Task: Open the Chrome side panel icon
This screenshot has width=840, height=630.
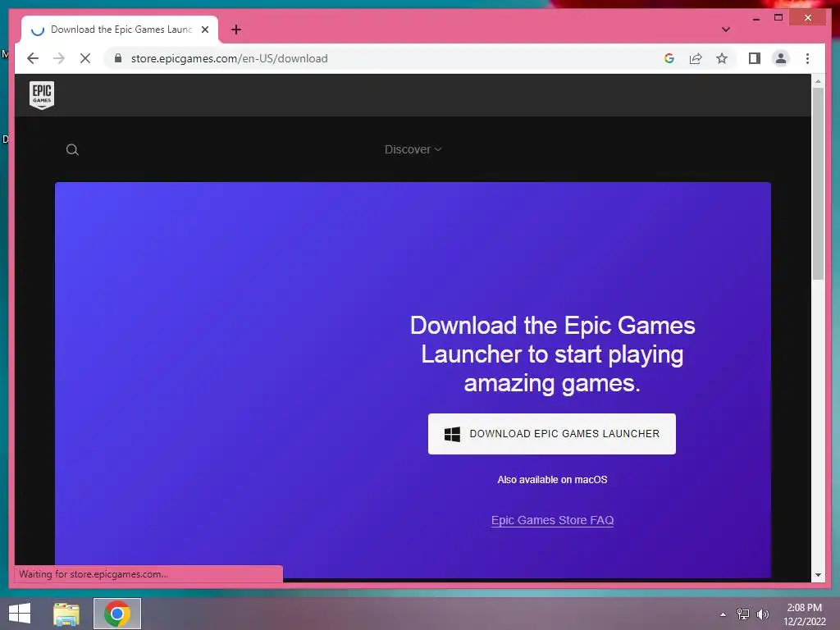Action: pyautogui.click(x=755, y=58)
